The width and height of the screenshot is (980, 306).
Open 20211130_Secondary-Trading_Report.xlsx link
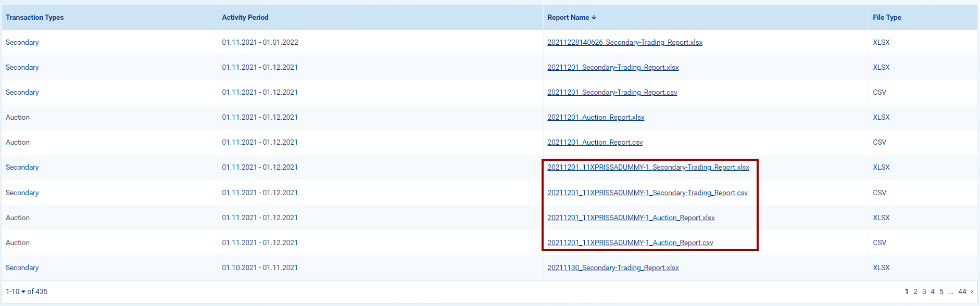click(613, 268)
